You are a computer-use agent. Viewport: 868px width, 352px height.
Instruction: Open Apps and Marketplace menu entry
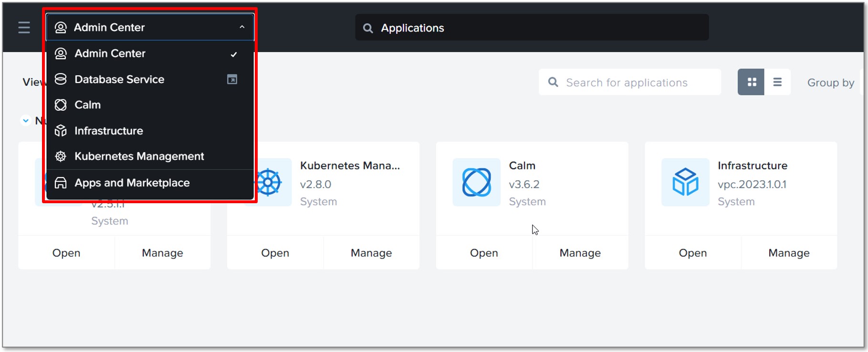(150, 183)
